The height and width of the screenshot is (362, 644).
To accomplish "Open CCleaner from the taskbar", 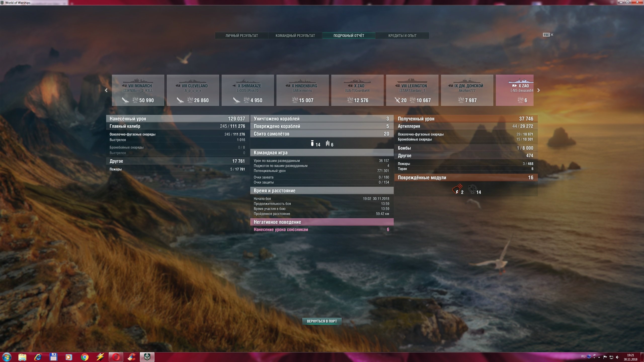I will (x=132, y=357).
